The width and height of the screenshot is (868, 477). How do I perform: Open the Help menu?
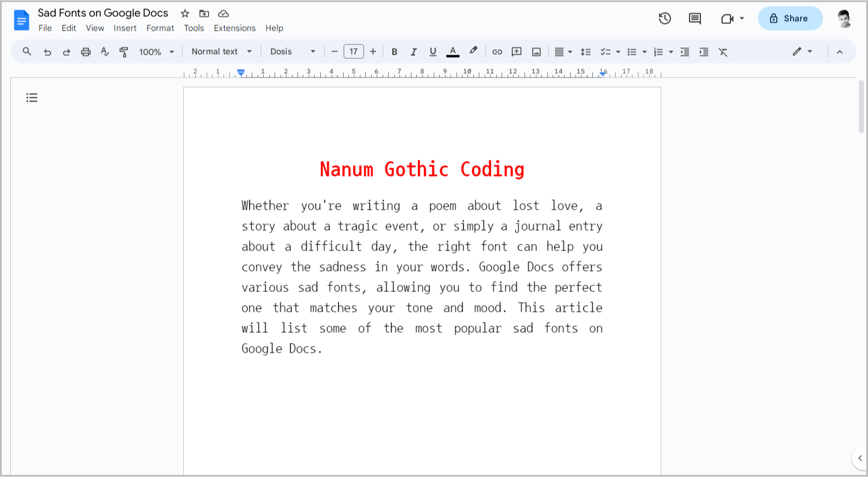[275, 28]
